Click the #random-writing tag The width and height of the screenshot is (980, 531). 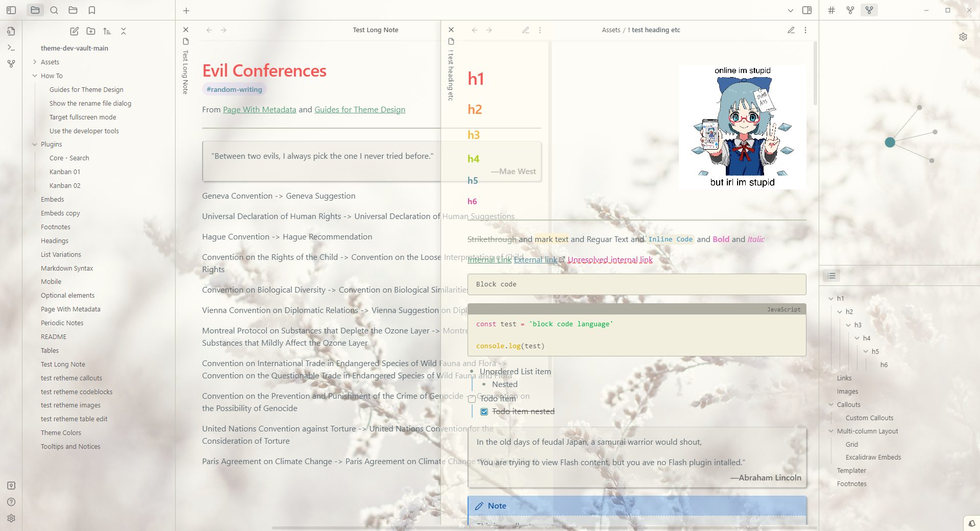tap(234, 89)
